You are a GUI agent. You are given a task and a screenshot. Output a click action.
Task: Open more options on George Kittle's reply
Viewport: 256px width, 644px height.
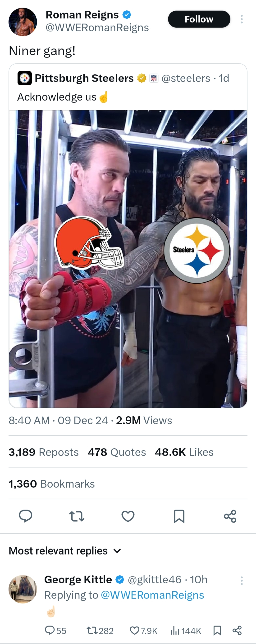tap(242, 581)
